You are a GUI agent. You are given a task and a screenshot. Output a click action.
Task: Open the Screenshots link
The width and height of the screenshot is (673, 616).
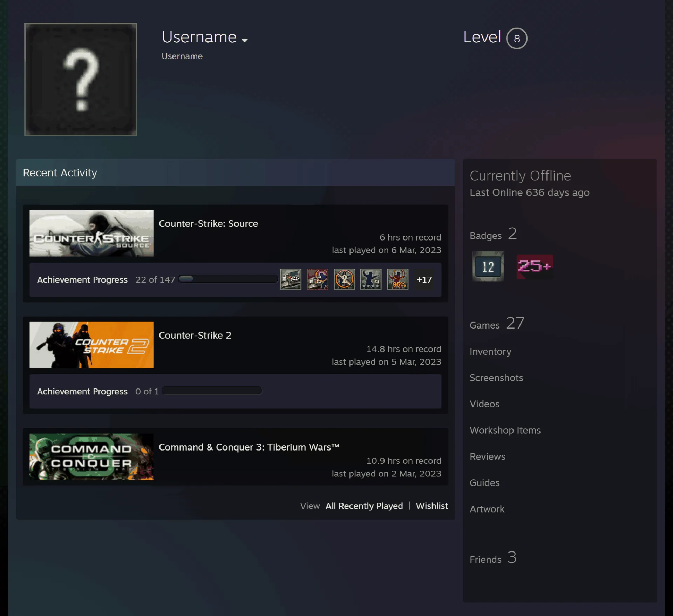pyautogui.click(x=496, y=378)
